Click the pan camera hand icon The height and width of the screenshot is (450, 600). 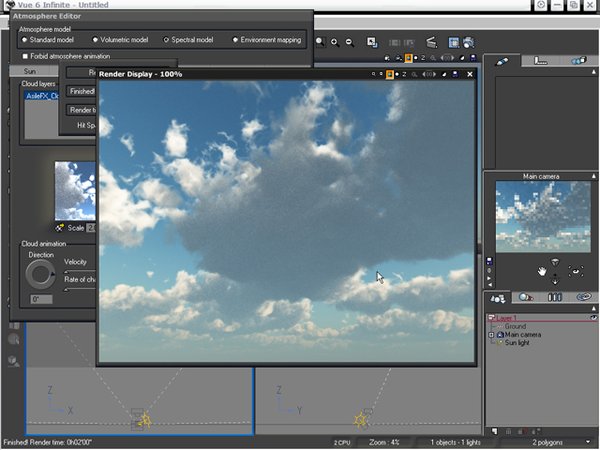[543, 271]
